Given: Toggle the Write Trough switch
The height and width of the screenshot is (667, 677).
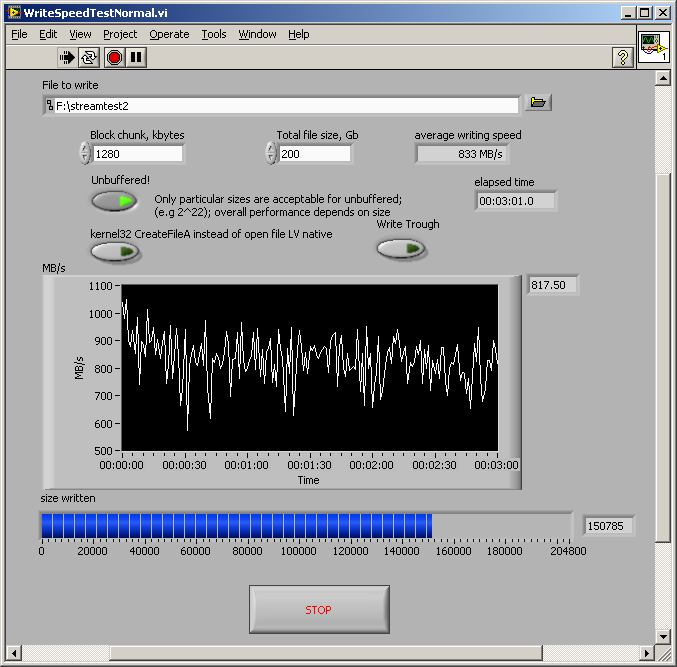Looking at the screenshot, I should (x=400, y=249).
